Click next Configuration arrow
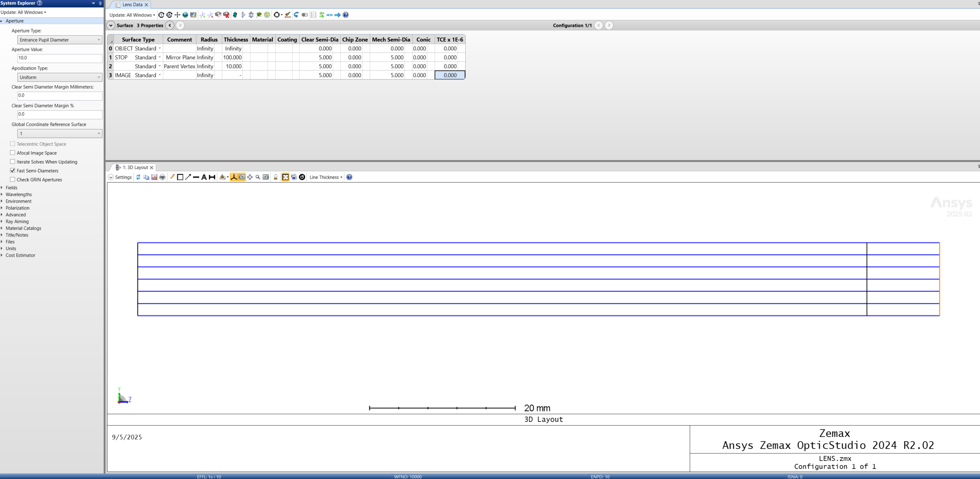The height and width of the screenshot is (479, 980). click(x=609, y=25)
